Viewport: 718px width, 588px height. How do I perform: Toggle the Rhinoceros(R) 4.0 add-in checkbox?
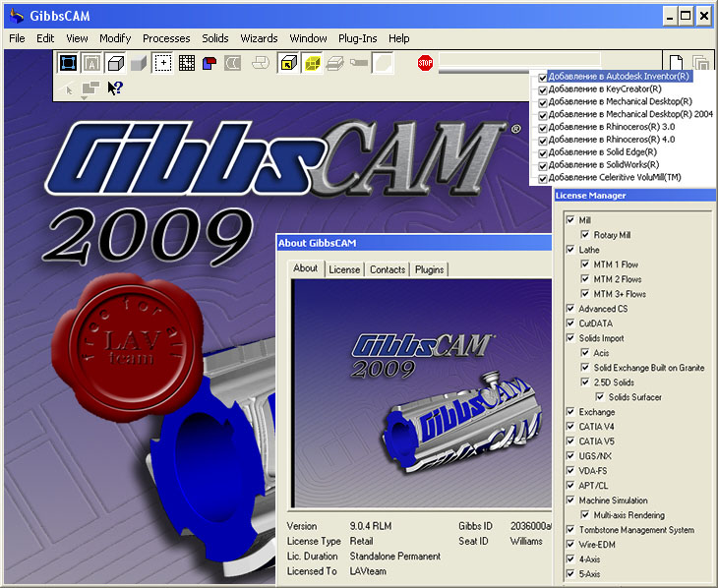(543, 141)
